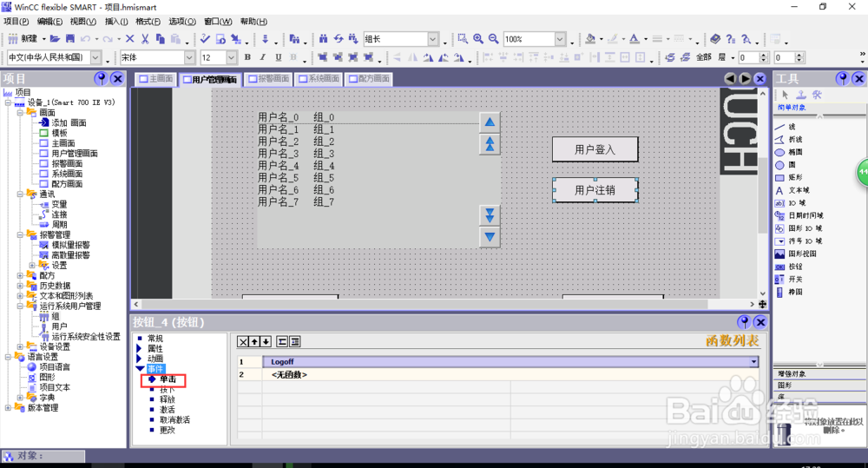Click the canvas horizontal scrollbar
This screenshot has height=468, width=868.
pyautogui.click(x=444, y=304)
